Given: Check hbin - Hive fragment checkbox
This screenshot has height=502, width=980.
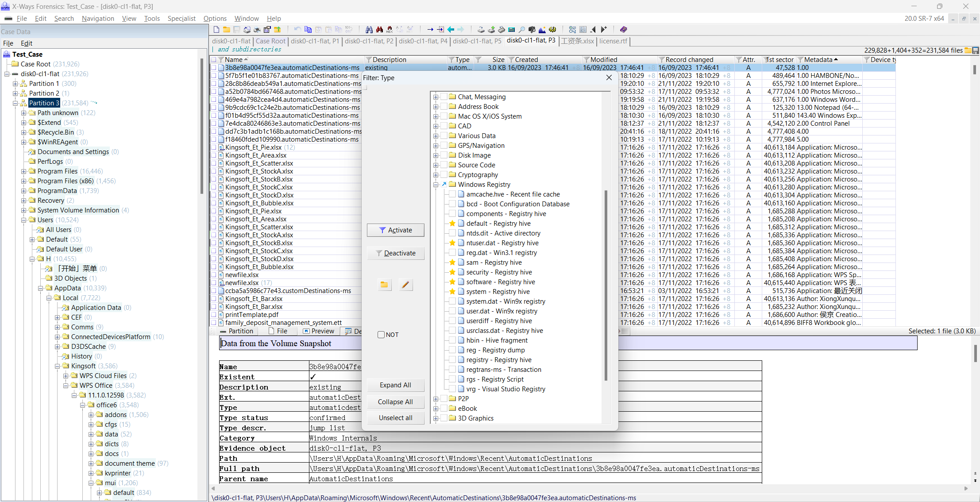Looking at the screenshot, I should (x=452, y=340).
